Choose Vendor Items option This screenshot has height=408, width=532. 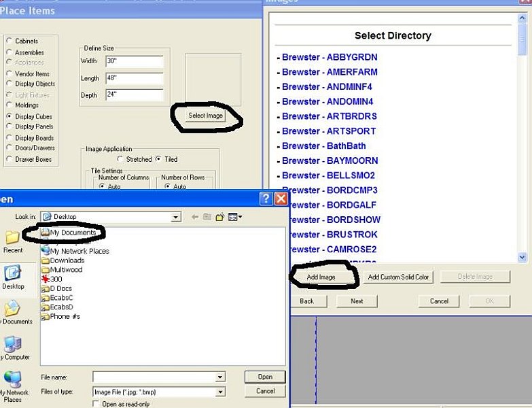(10, 73)
